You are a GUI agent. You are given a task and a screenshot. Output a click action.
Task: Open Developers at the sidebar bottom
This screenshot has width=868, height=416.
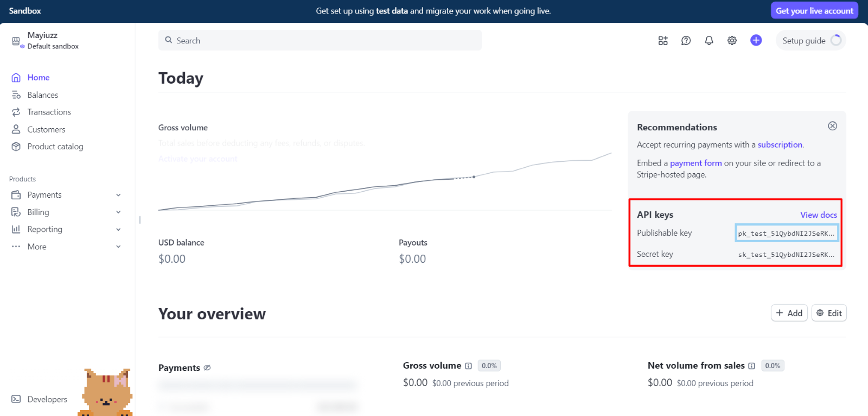coord(47,399)
